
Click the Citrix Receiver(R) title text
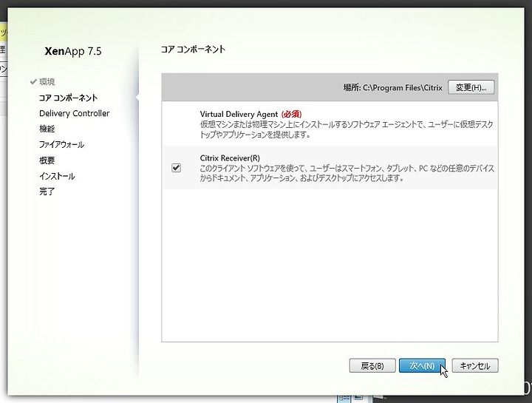coord(230,158)
